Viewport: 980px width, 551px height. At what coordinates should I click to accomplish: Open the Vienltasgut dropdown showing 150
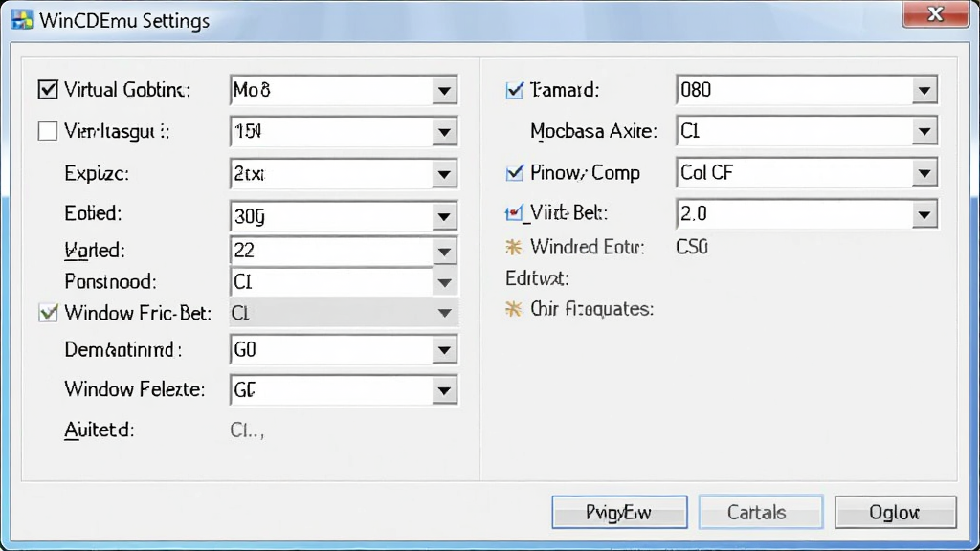point(344,132)
